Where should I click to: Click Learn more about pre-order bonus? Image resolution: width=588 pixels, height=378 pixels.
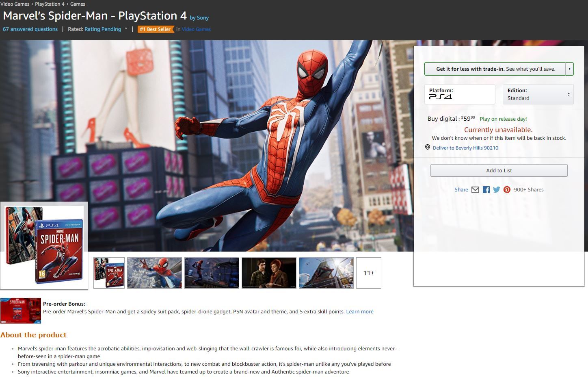359,312
